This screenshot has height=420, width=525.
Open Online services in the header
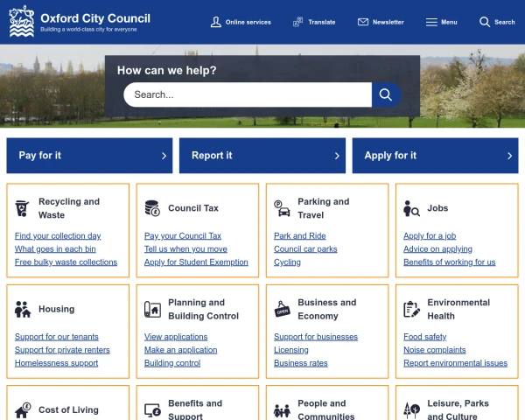click(x=241, y=22)
